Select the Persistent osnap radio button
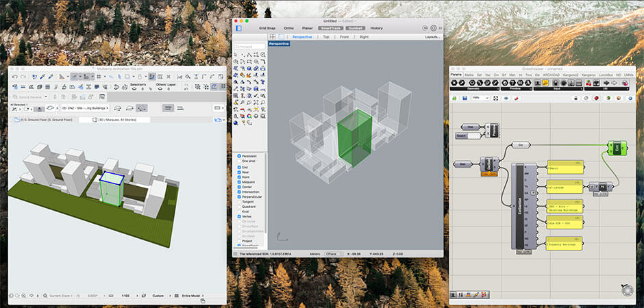 tap(238, 157)
